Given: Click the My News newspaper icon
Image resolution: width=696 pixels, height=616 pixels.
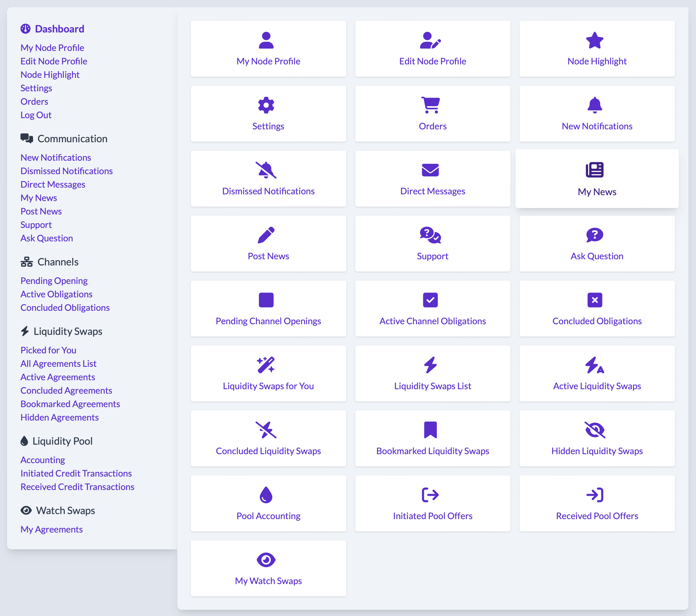Looking at the screenshot, I should click(594, 170).
